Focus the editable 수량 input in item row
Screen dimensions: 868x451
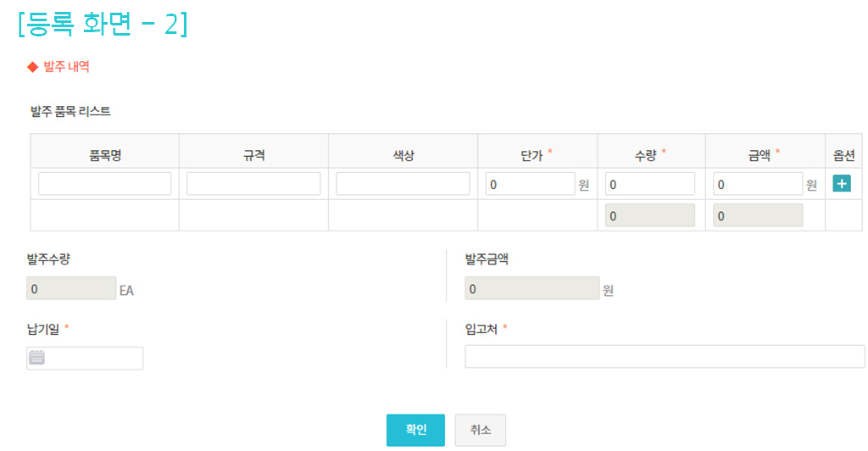[x=650, y=184]
